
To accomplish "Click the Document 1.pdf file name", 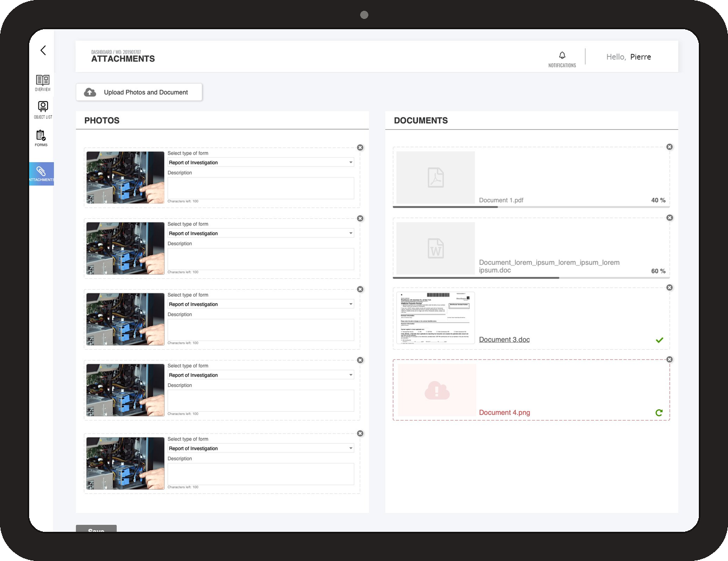I will click(501, 200).
